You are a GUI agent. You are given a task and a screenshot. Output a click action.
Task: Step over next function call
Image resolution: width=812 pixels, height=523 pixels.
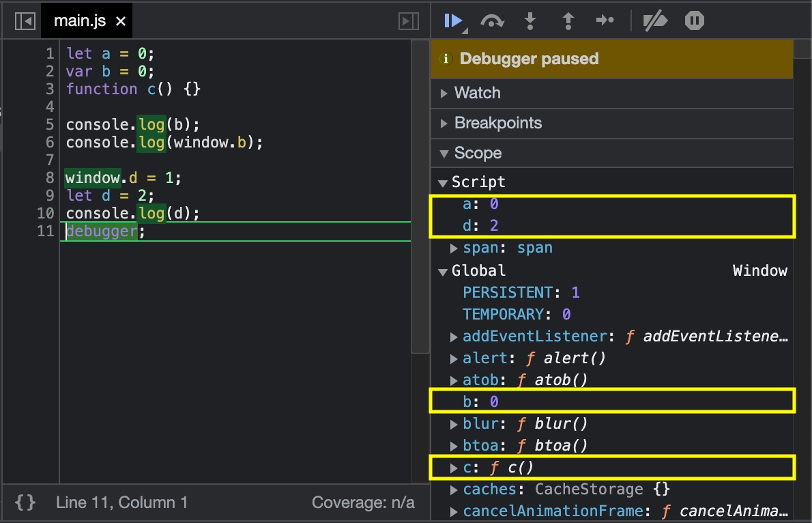click(492, 20)
